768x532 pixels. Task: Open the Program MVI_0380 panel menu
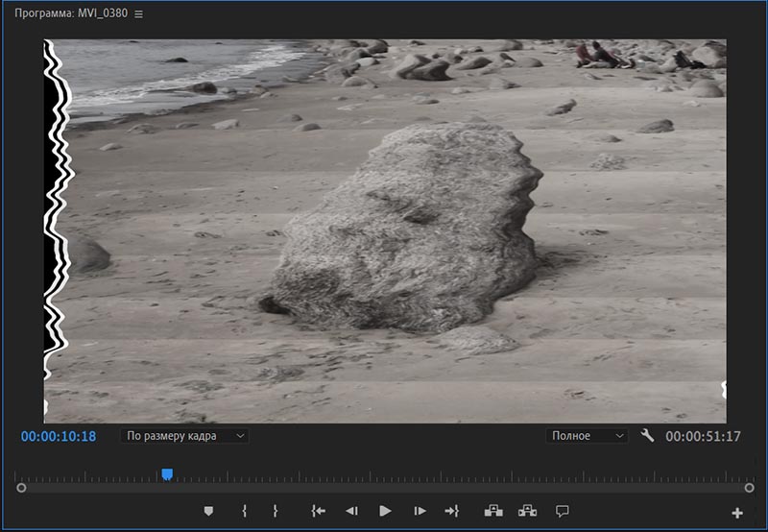(138, 14)
